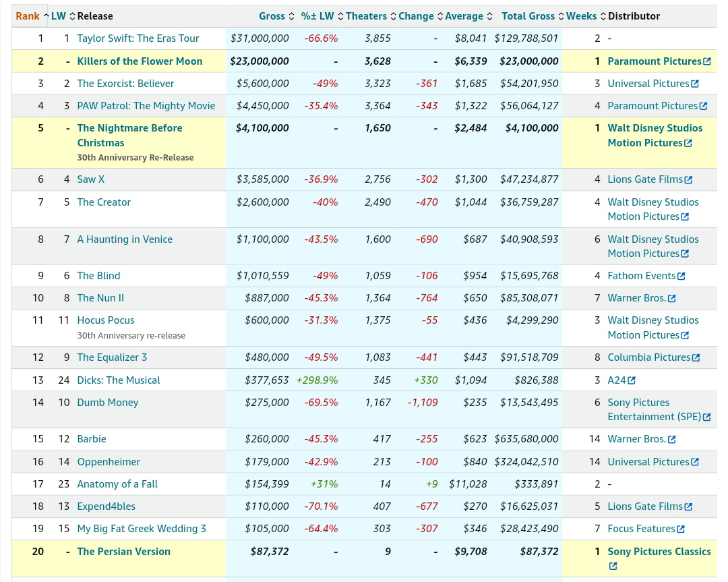Open The Equalizer 3 title link
Viewport: 728px width, 582px height.
coord(112,357)
